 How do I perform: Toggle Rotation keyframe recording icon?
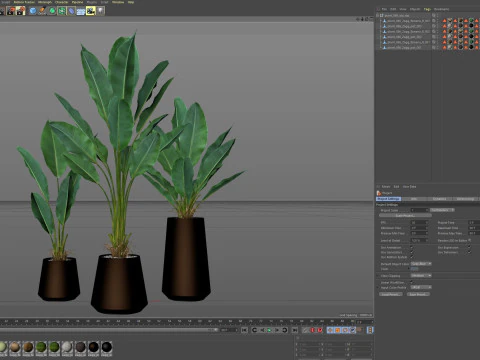tap(345, 330)
